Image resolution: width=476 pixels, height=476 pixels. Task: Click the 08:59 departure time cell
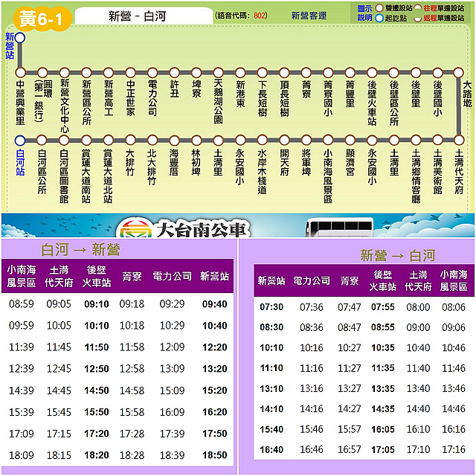tap(22, 303)
